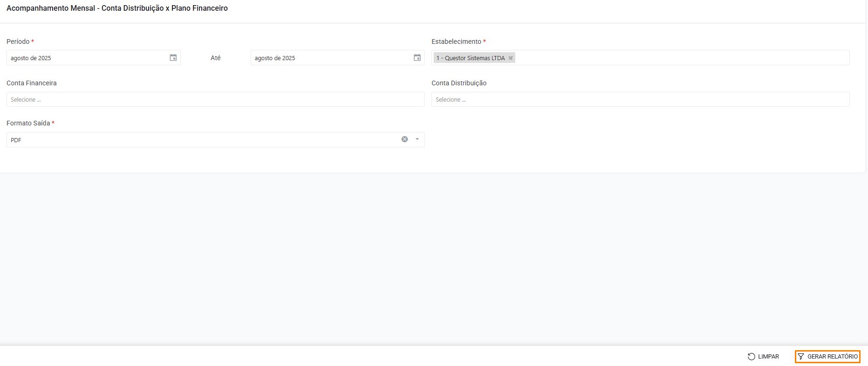The height and width of the screenshot is (366, 868).
Task: Click into the end date field after Até
Action: point(331,58)
